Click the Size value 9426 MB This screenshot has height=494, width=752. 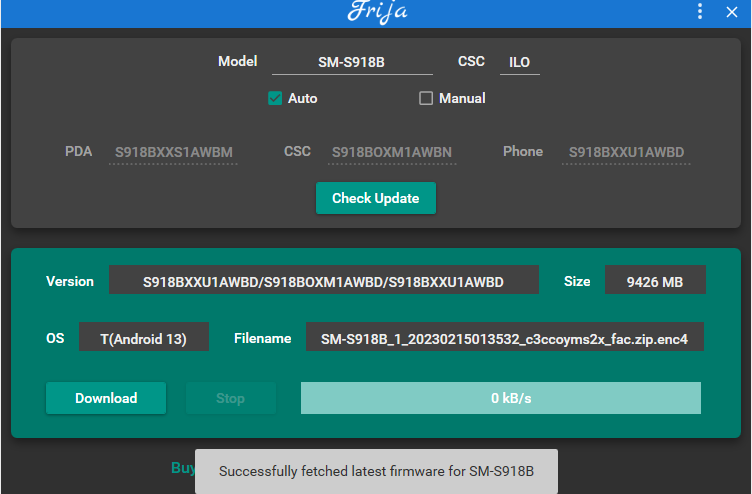(654, 282)
